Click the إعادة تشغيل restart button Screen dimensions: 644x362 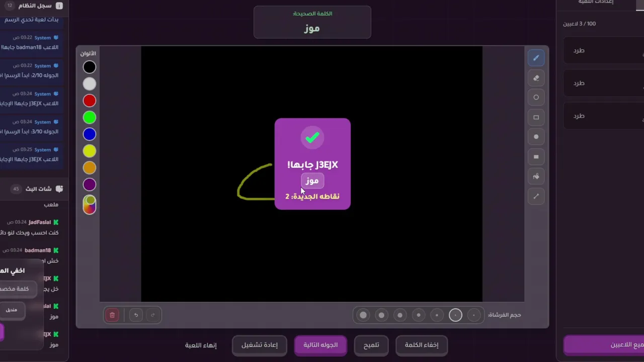coord(259,345)
